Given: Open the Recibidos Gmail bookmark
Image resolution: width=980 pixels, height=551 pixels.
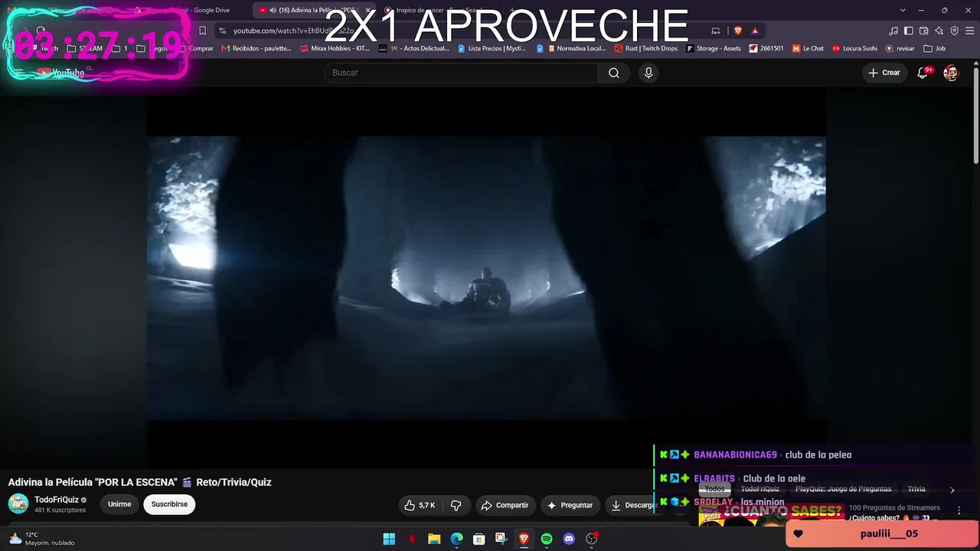Looking at the screenshot, I should (256, 48).
